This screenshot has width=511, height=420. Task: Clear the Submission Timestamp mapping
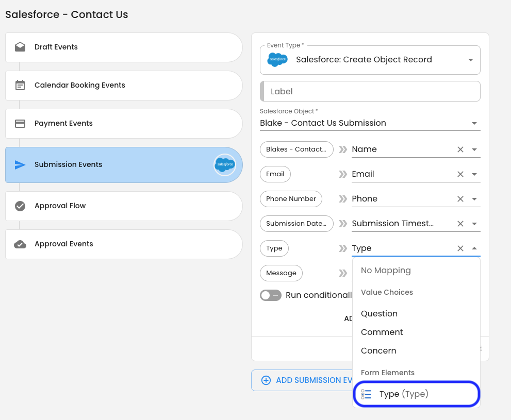(460, 224)
